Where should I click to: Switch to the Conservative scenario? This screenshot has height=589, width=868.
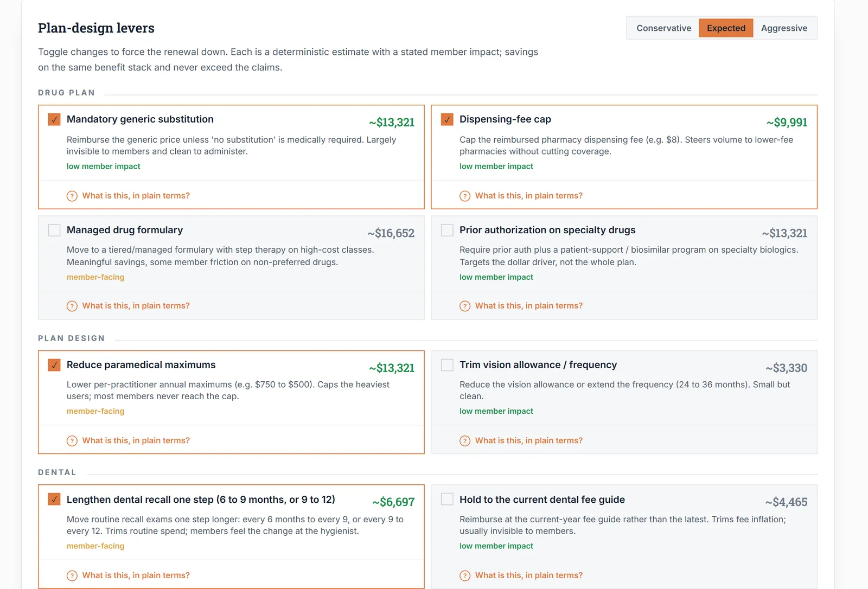pos(663,28)
